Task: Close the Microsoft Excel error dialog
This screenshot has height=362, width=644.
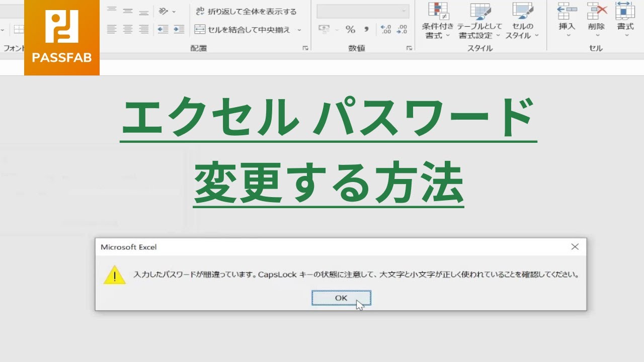Action: point(575,246)
